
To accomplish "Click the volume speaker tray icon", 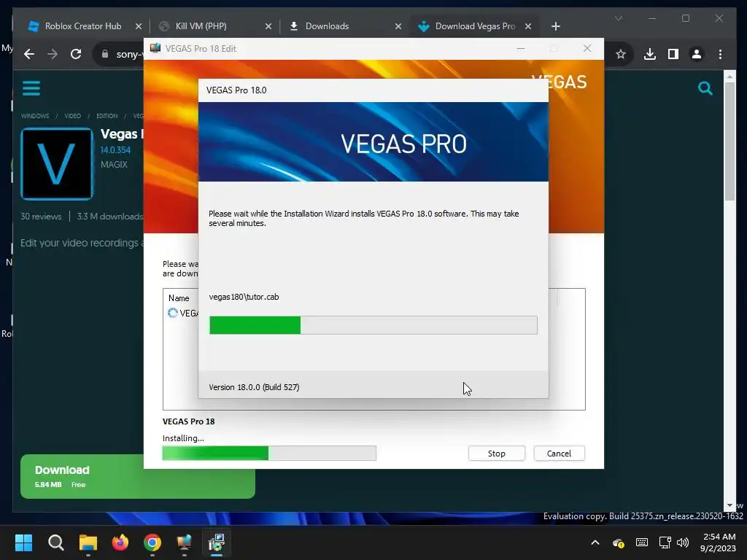I will pos(683,542).
